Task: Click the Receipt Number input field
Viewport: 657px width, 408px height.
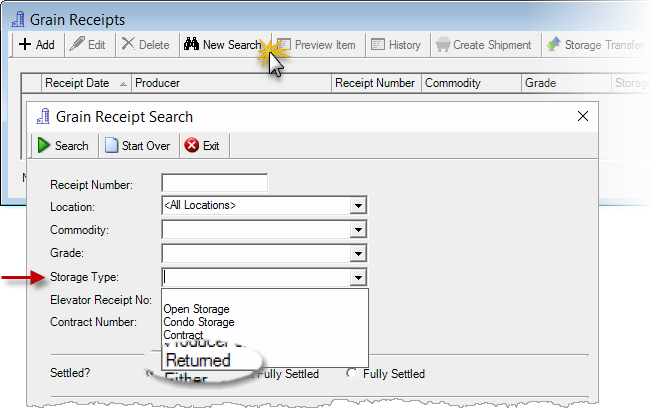Action: 215,183
